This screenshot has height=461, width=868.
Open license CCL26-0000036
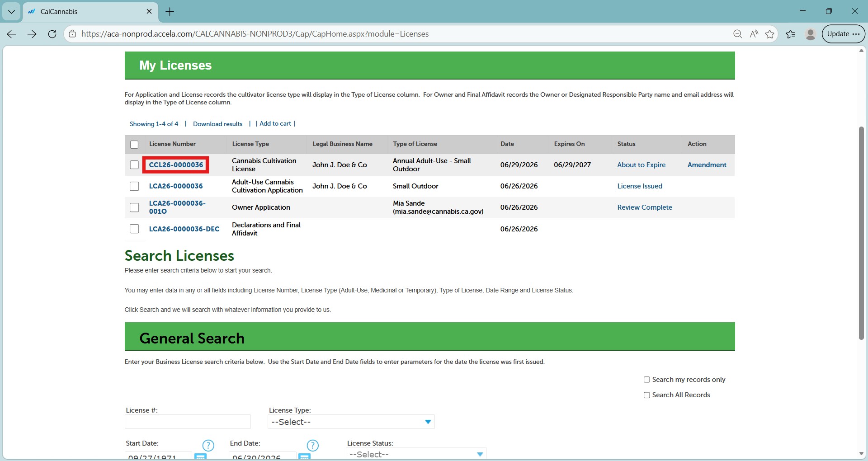click(x=176, y=165)
